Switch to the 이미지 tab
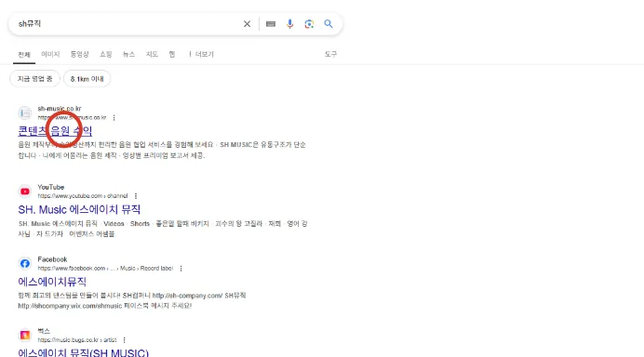This screenshot has width=644, height=357. pyautogui.click(x=50, y=54)
